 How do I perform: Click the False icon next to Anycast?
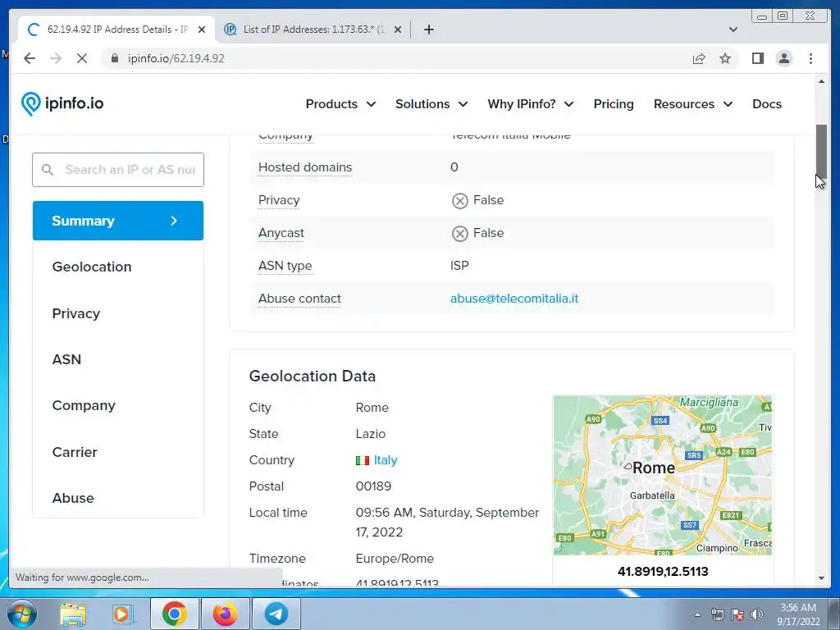coord(459,234)
